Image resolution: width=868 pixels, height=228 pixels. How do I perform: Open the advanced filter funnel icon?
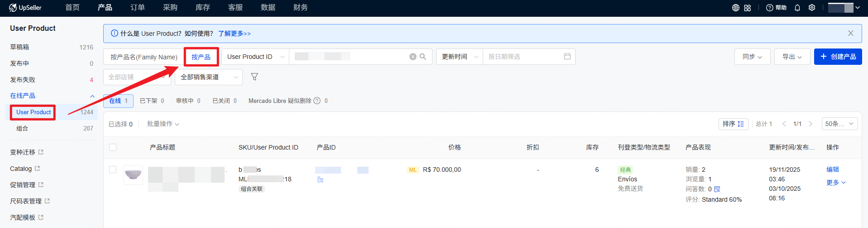coord(254,77)
